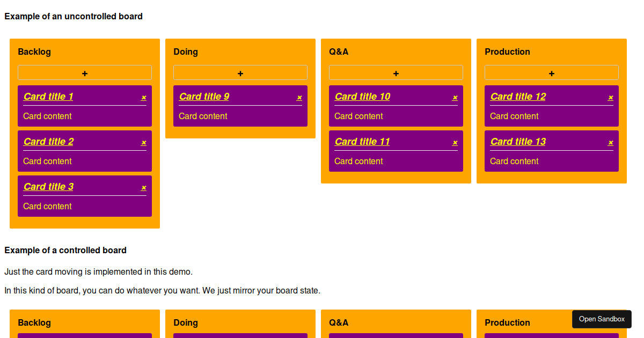Remove Card title 9 with its x icon
Viewport: 644px width, 338px height.
click(x=299, y=98)
